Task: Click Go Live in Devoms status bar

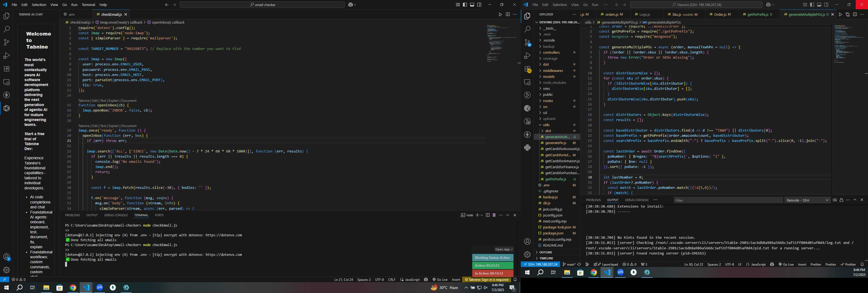Action: coord(786,264)
